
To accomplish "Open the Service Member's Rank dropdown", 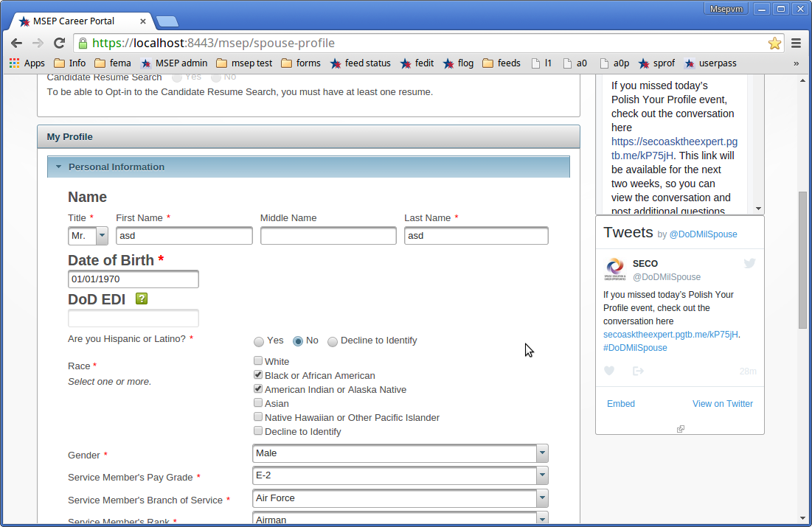I will coord(400,519).
